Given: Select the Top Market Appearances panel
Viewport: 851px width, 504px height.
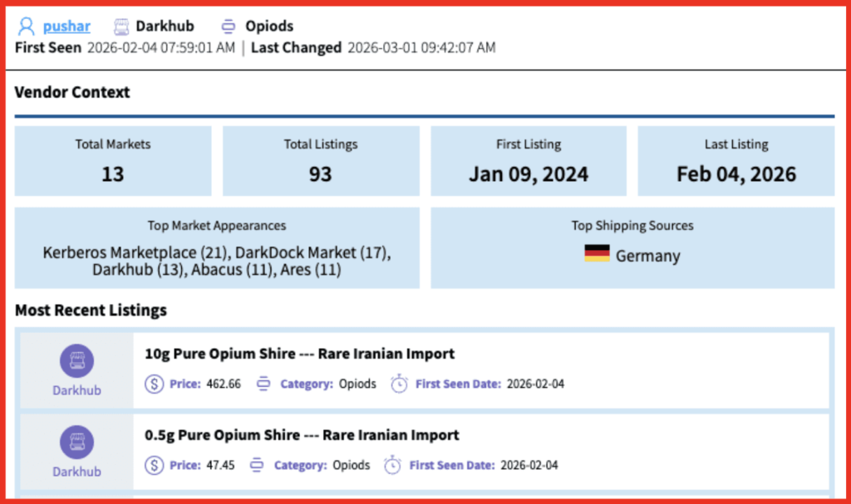Looking at the screenshot, I should 217,248.
